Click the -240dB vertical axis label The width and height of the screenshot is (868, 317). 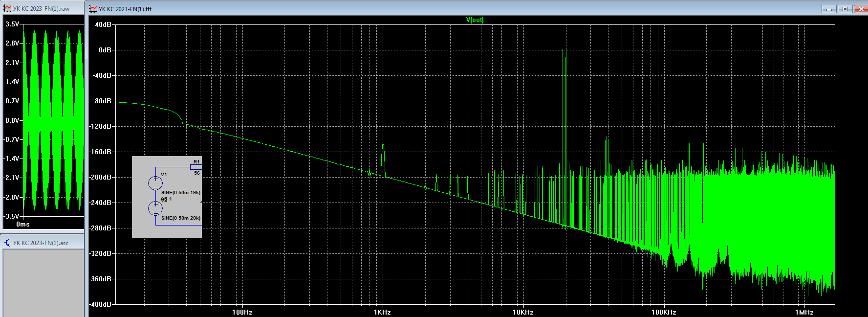click(100, 203)
